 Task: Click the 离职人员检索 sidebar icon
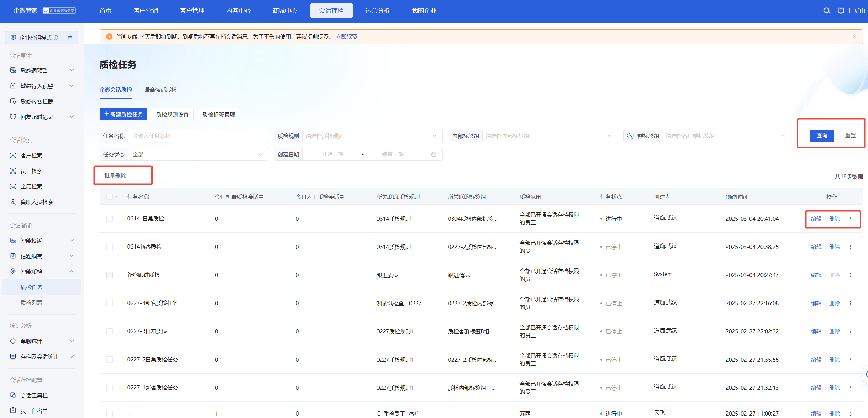[x=13, y=202]
